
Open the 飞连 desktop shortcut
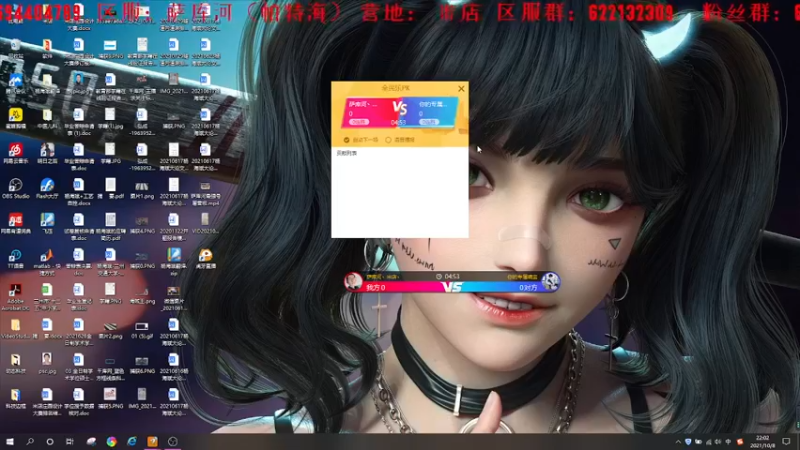pyautogui.click(x=47, y=223)
